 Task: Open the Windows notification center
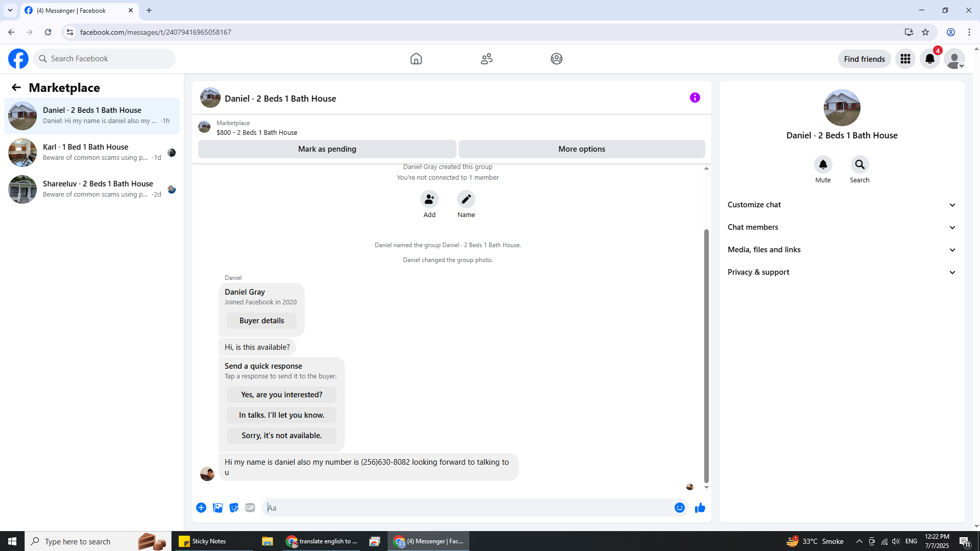965,541
